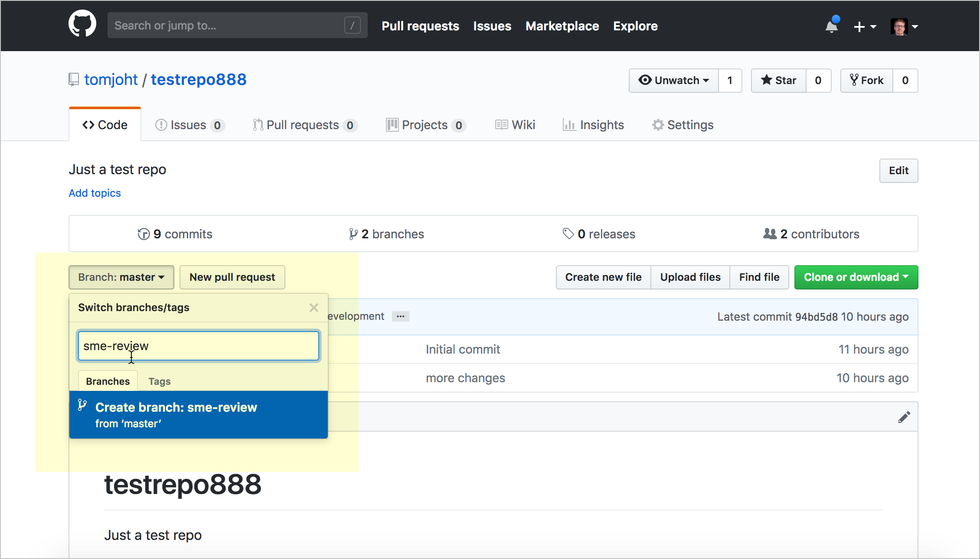This screenshot has height=559, width=980.
Task: Open the repository Settings tab
Action: (x=683, y=125)
